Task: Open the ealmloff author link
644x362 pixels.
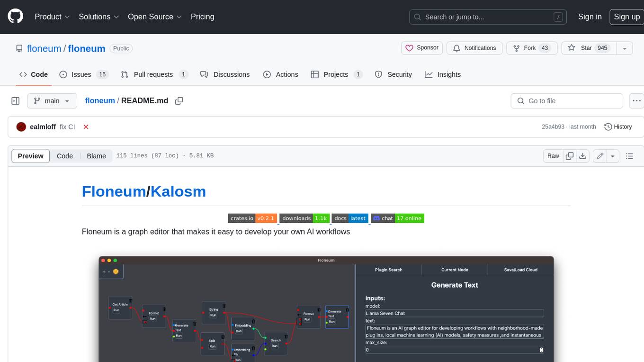Action: 43,127
